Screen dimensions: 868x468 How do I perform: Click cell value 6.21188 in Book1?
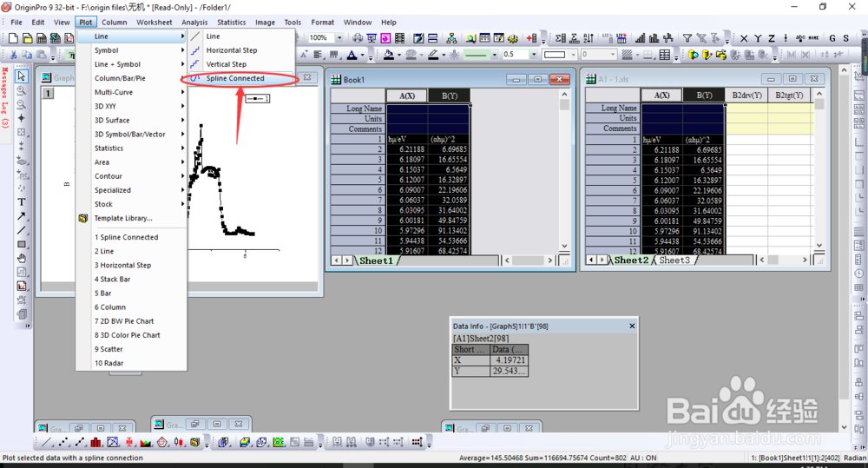click(407, 149)
